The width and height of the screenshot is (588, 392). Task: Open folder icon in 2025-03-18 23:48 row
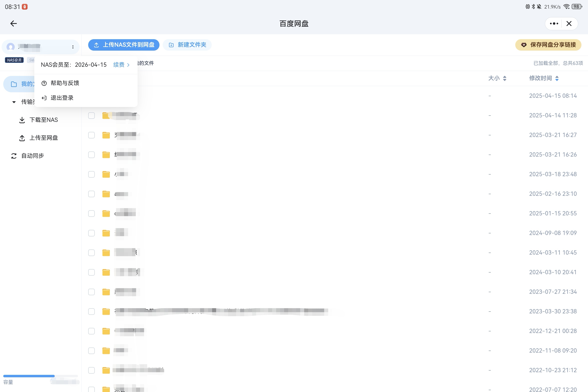[x=106, y=174]
